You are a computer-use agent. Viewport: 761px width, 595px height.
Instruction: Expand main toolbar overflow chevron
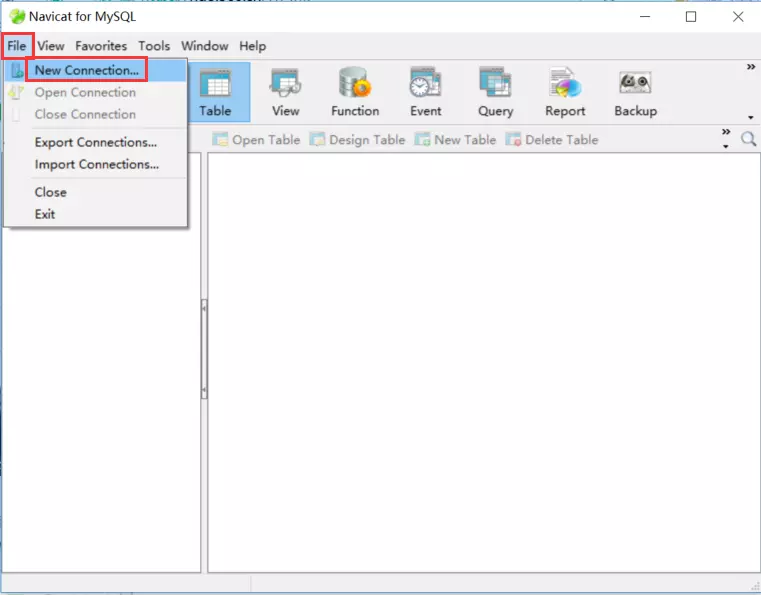(751, 66)
